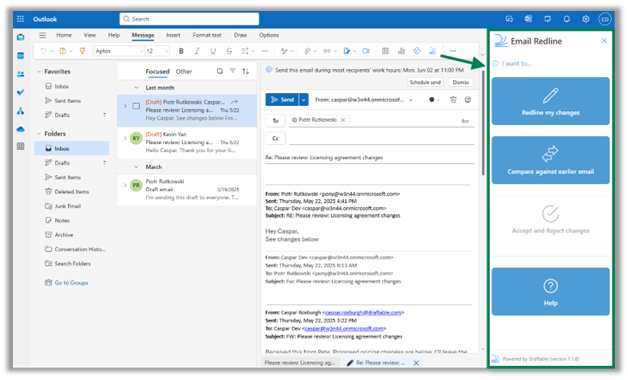Viewport: 628px width, 380px height.
Task: Click the Cc recipients field
Action: point(381,138)
